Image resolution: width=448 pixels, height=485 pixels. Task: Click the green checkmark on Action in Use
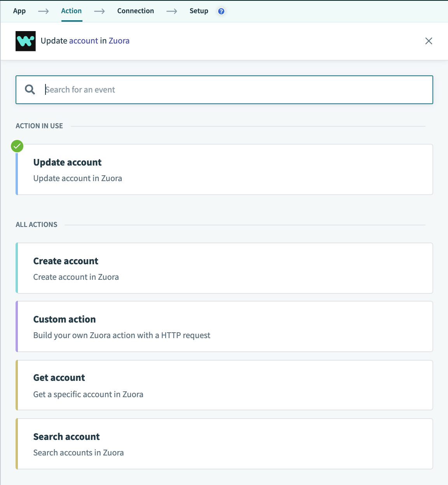(16, 147)
